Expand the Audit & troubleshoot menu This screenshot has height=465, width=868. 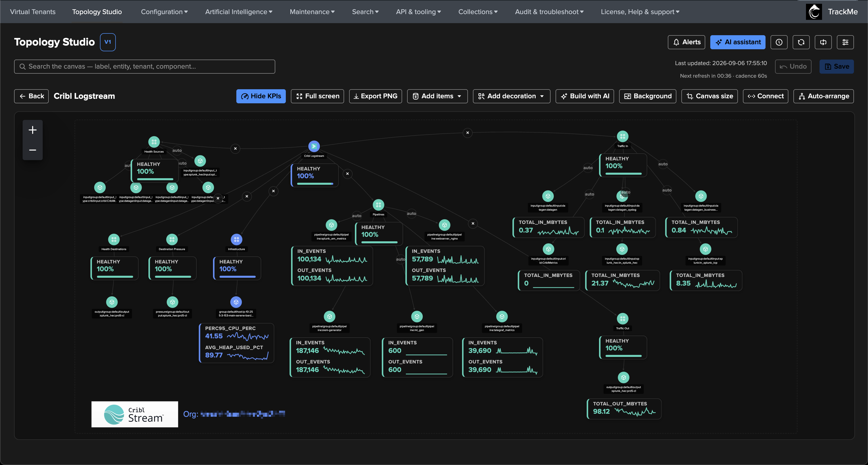(549, 12)
